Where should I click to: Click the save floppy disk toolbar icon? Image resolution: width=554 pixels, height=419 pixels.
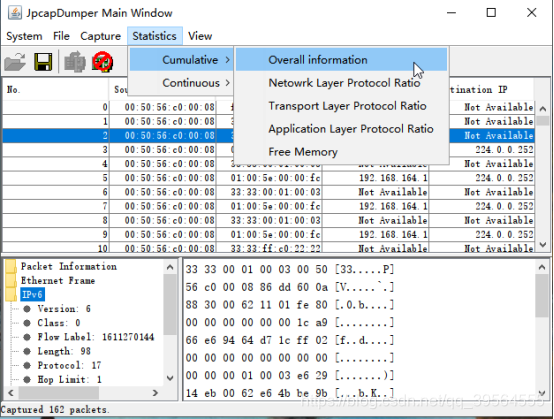click(43, 62)
